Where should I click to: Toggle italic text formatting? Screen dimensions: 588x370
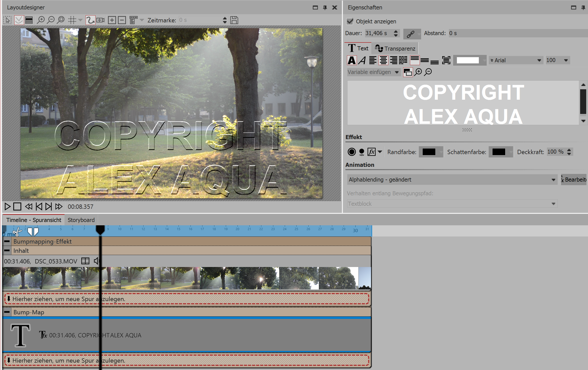[x=362, y=60]
